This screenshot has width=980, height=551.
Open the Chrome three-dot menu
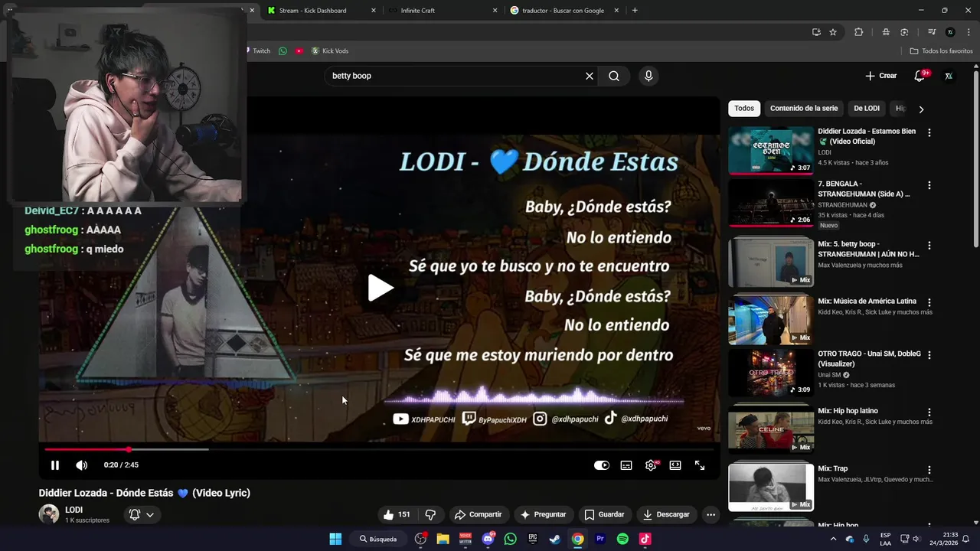pyautogui.click(x=968, y=32)
